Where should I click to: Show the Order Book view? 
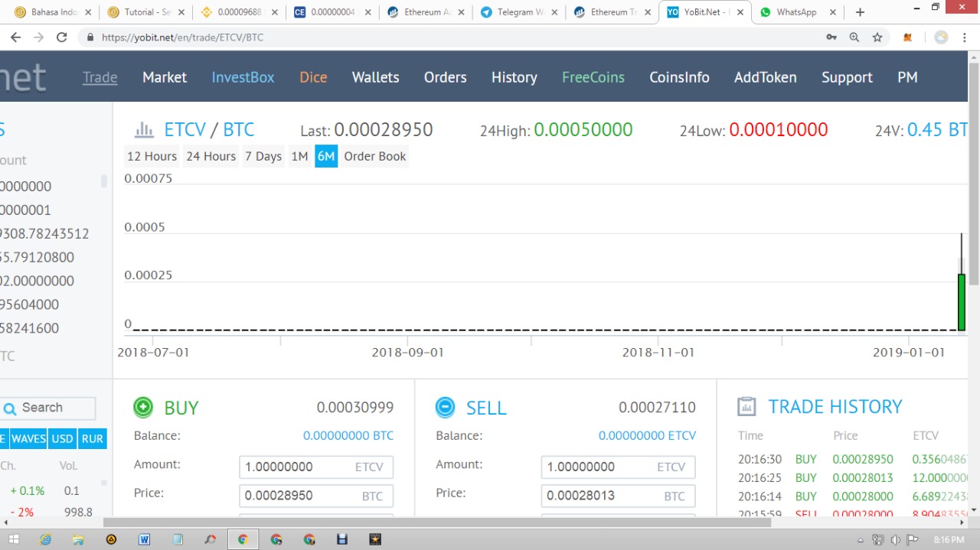coord(375,156)
